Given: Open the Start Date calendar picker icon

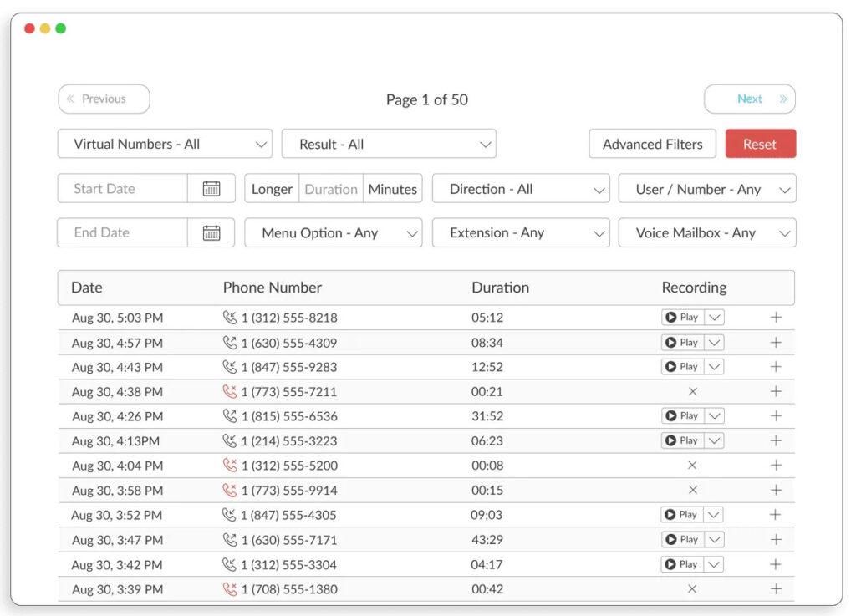Looking at the screenshot, I should 211,189.
